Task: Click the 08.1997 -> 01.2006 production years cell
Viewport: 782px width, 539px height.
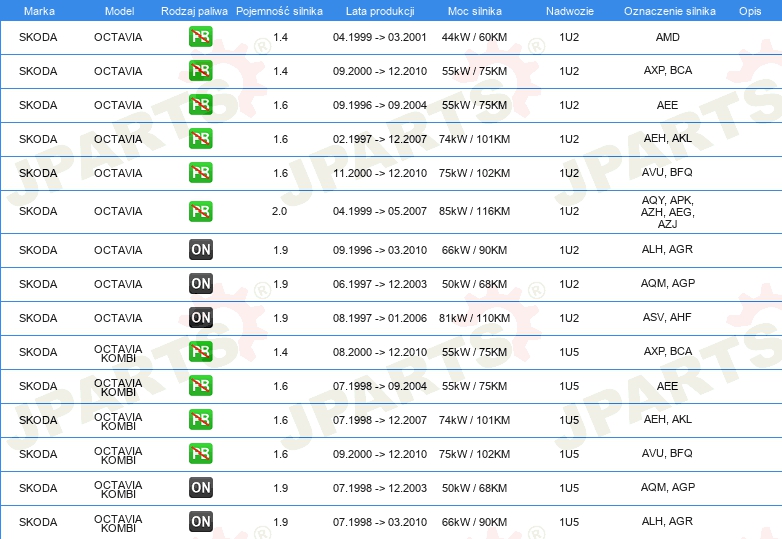Action: click(x=380, y=318)
